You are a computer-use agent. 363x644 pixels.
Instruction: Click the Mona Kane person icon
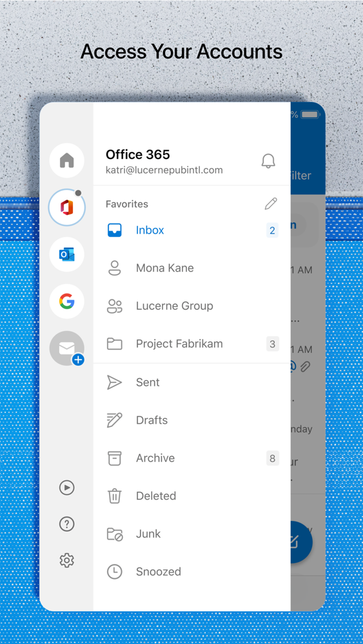pos(114,268)
